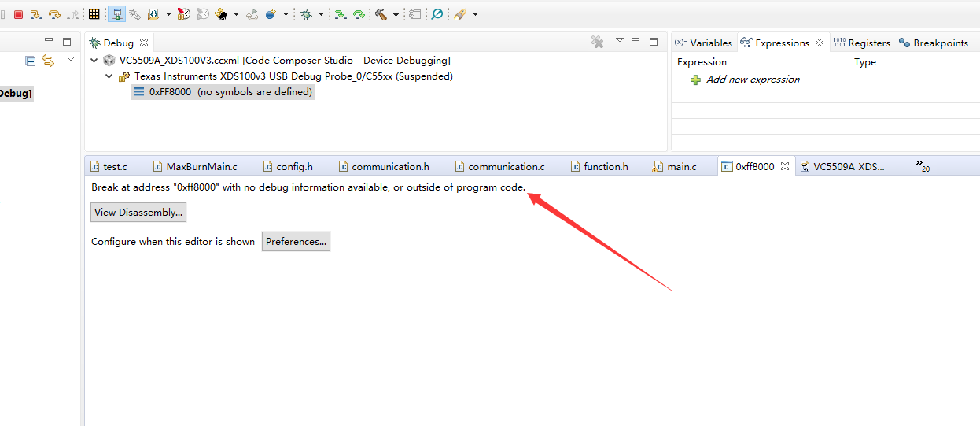Click Remove All Terminated Launches icon in Debug view
Image resolution: width=980 pixels, height=426 pixels.
tap(597, 42)
